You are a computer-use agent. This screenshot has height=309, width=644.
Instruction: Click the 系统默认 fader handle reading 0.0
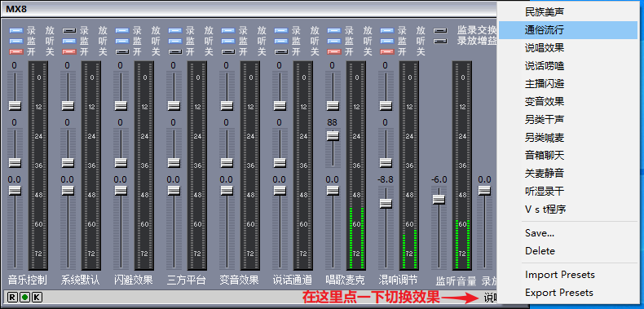point(68,191)
